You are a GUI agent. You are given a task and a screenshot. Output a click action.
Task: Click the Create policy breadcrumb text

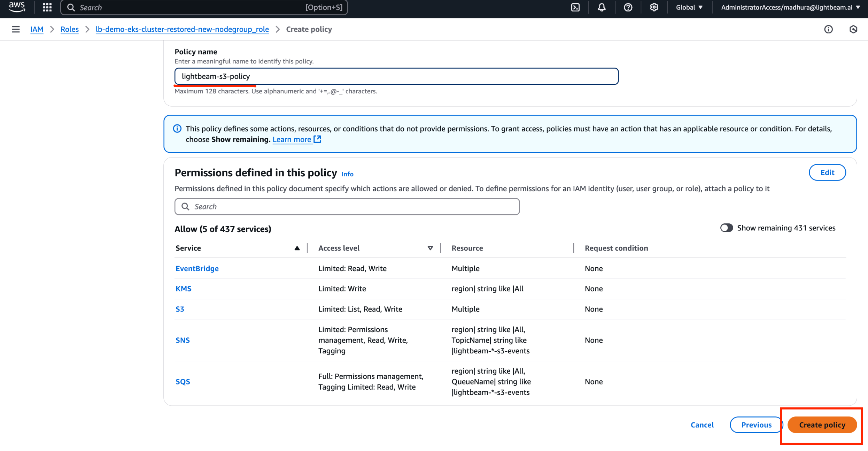(x=309, y=29)
